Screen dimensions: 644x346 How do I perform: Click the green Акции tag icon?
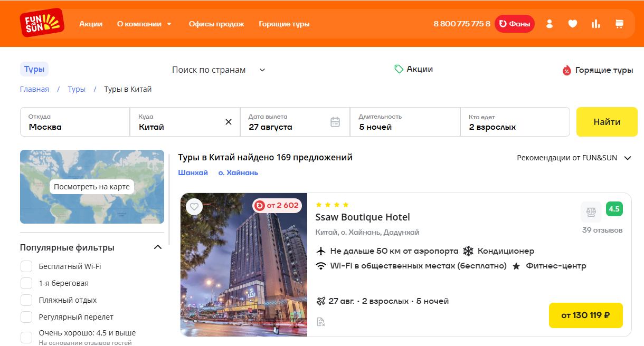tap(399, 69)
